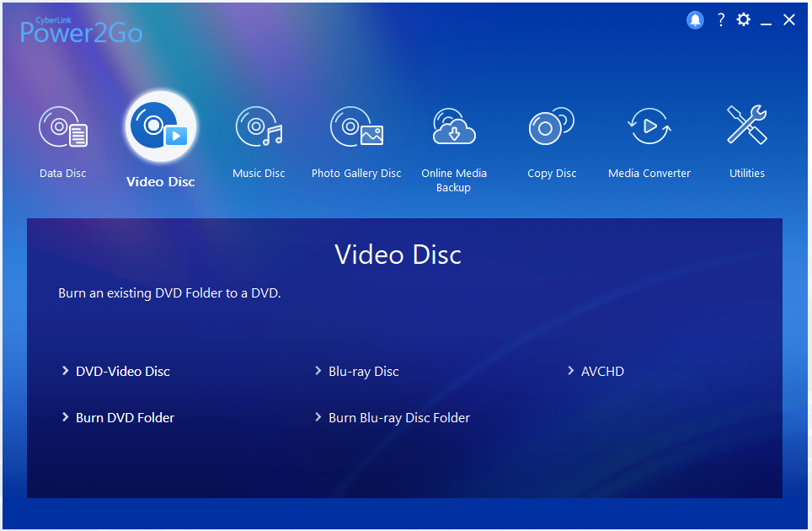The image size is (812, 531).
Task: Click the Media Converter label
Action: pos(649,174)
